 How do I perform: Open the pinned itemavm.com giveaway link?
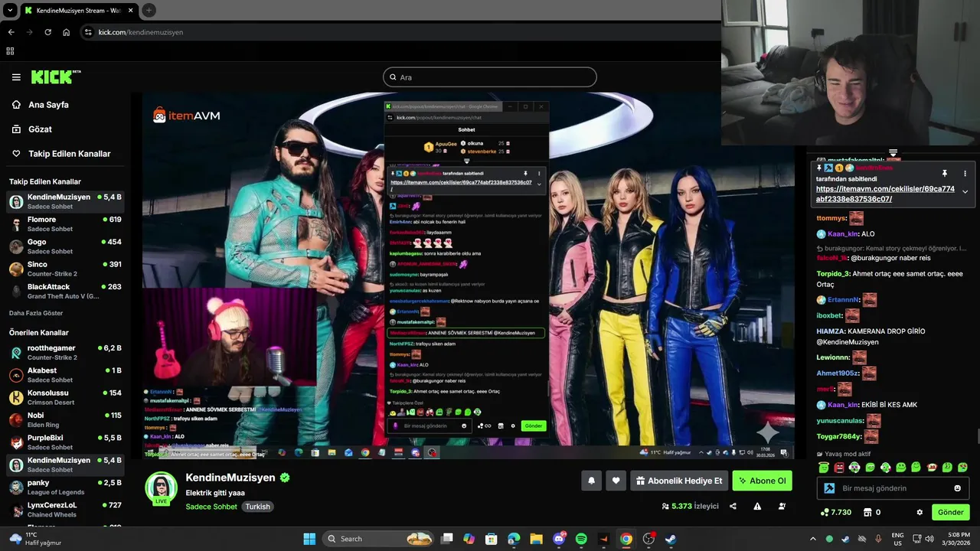click(885, 194)
